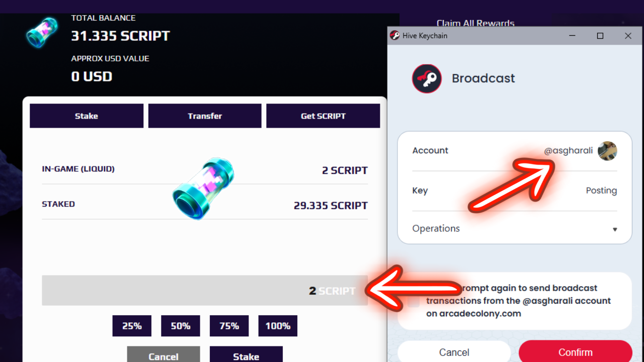Click the SCRIPT amount input field
The height and width of the screenshot is (362, 644).
point(201,291)
